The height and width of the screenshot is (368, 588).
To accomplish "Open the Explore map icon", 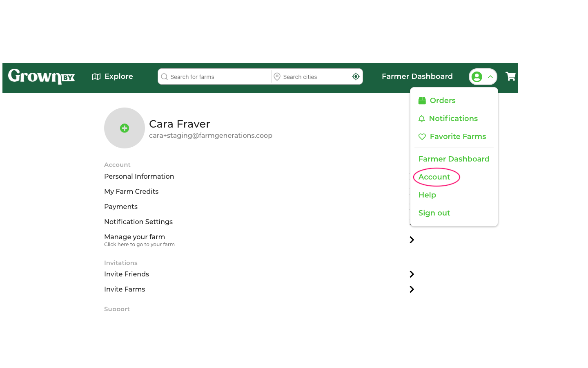I will tap(96, 76).
